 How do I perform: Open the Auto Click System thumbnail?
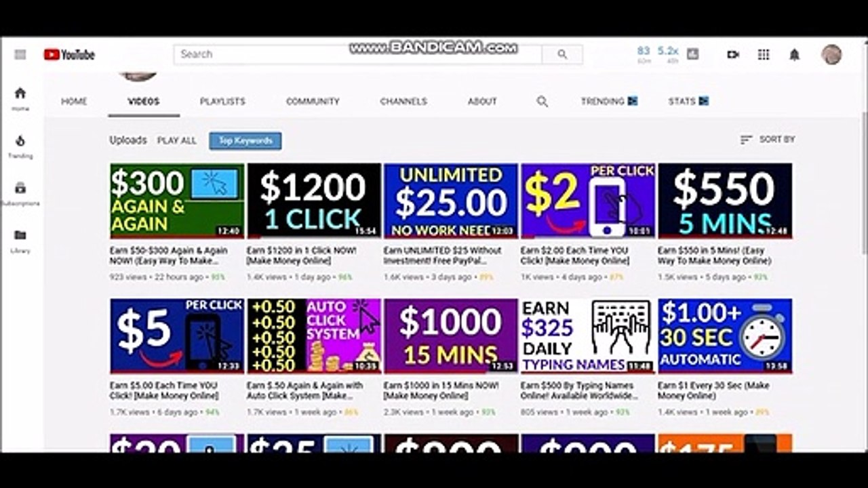tap(314, 335)
